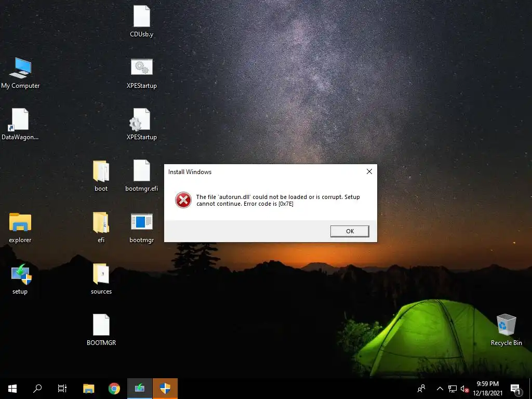The width and height of the screenshot is (532, 399).
Task: Open the People icon in system tray
Action: coord(421,389)
